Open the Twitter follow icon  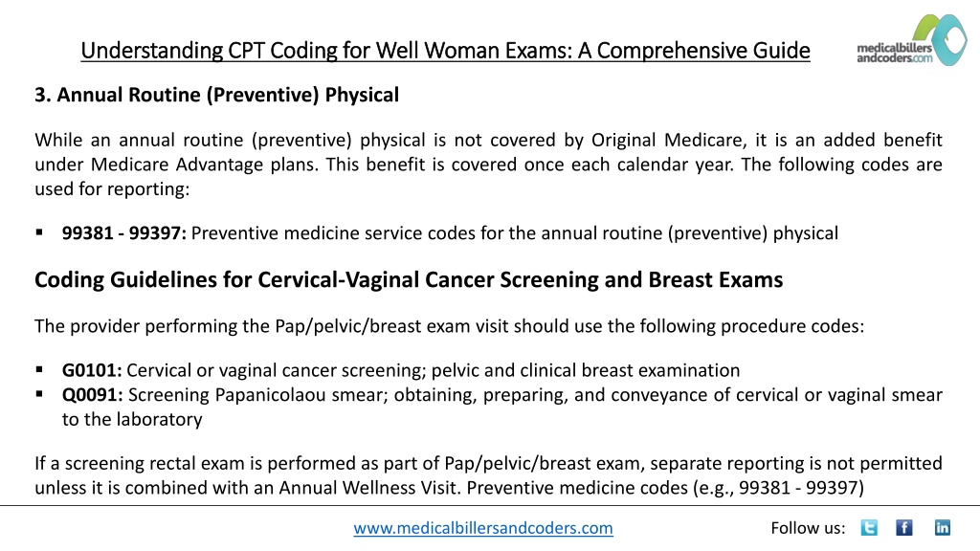pyautogui.click(x=869, y=528)
